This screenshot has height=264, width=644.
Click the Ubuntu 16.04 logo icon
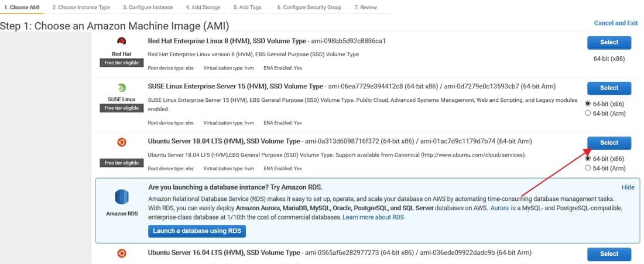tap(121, 253)
